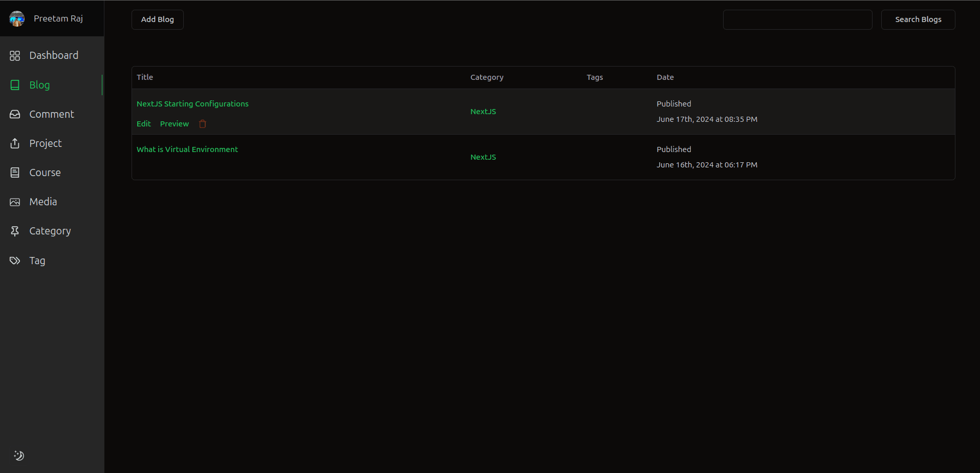The width and height of the screenshot is (980, 473).
Task: Open the What is Virtual Environment post
Action: (x=187, y=149)
